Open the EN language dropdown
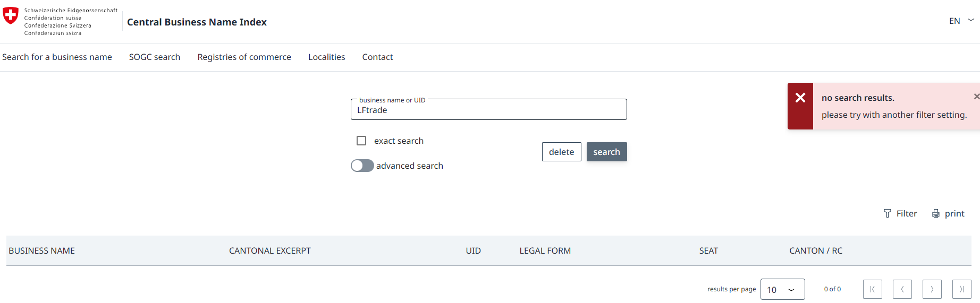980x303 pixels. point(961,21)
